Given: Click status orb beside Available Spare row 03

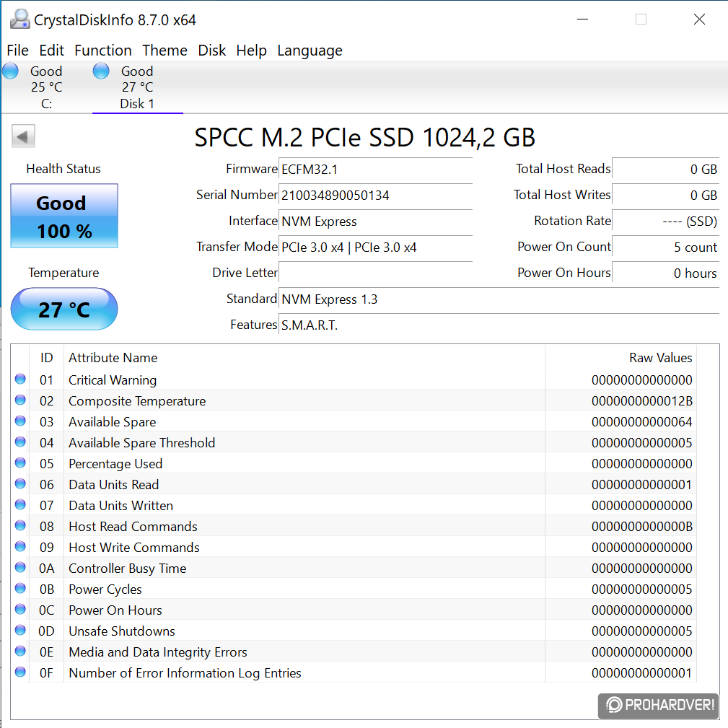Looking at the screenshot, I should pos(20,421).
